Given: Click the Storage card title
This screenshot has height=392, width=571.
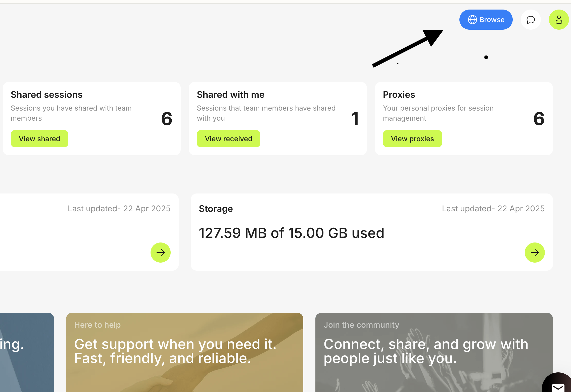Looking at the screenshot, I should point(216,209).
